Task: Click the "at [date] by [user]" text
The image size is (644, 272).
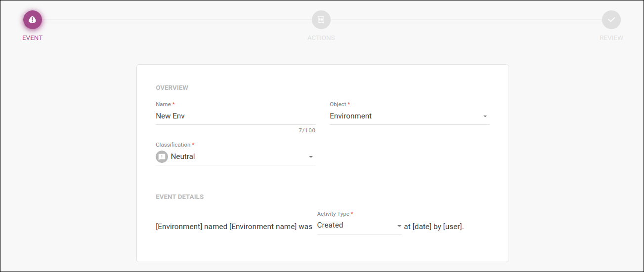Action: 434,227
